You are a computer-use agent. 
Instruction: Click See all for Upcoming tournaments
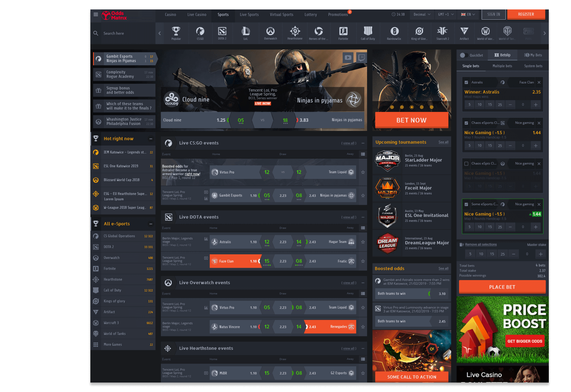click(x=443, y=142)
